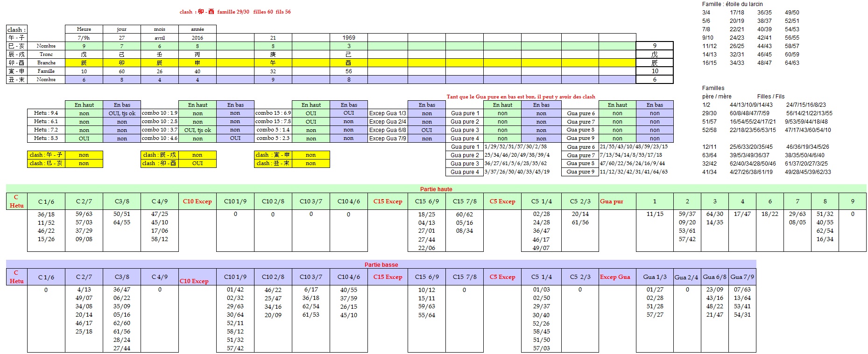Select the 'année' column header cell
Image resolution: width=868 pixels, height=354 pixels.
click(x=198, y=29)
